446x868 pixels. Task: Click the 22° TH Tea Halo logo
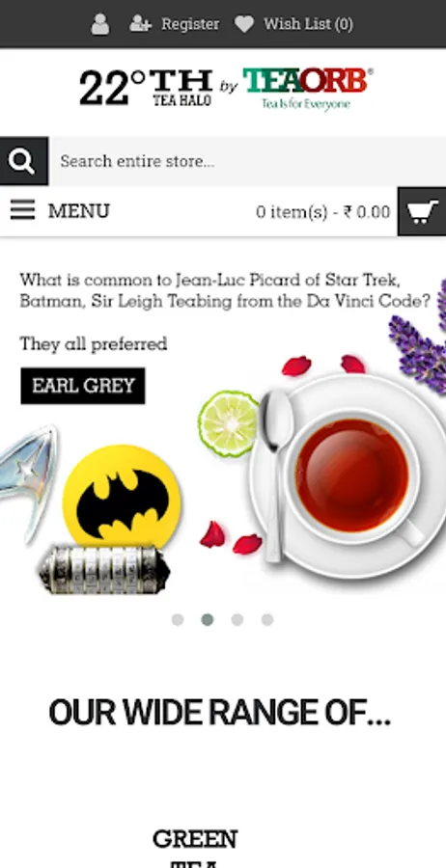click(x=146, y=88)
